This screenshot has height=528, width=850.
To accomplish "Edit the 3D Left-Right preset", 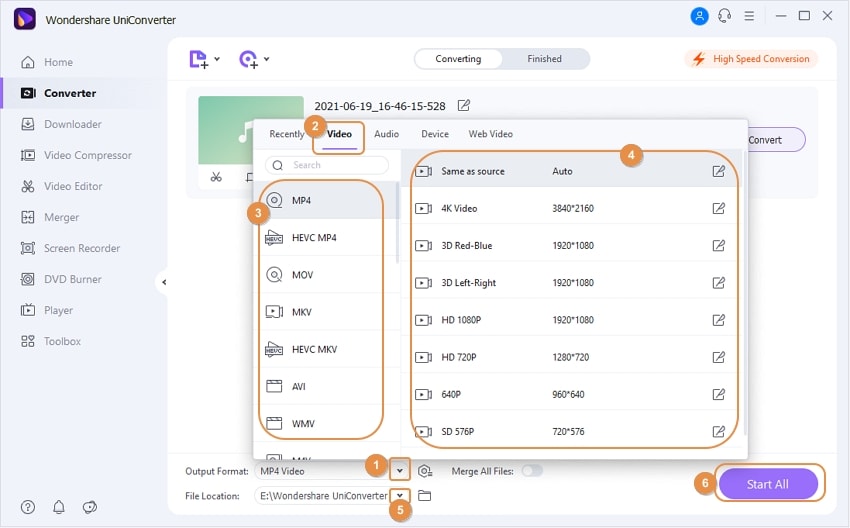I will coord(718,282).
